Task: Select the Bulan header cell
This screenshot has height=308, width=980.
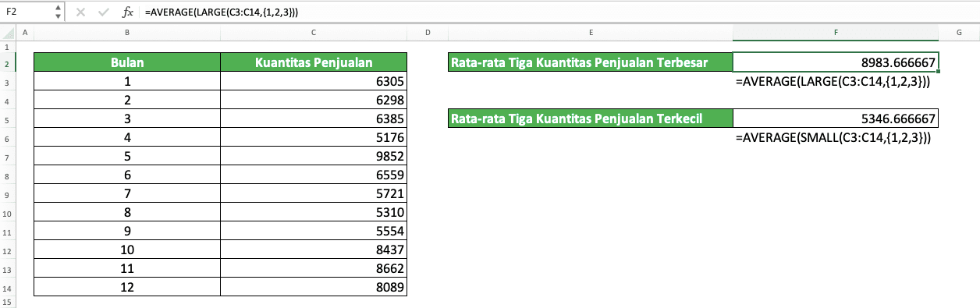Action: point(127,62)
